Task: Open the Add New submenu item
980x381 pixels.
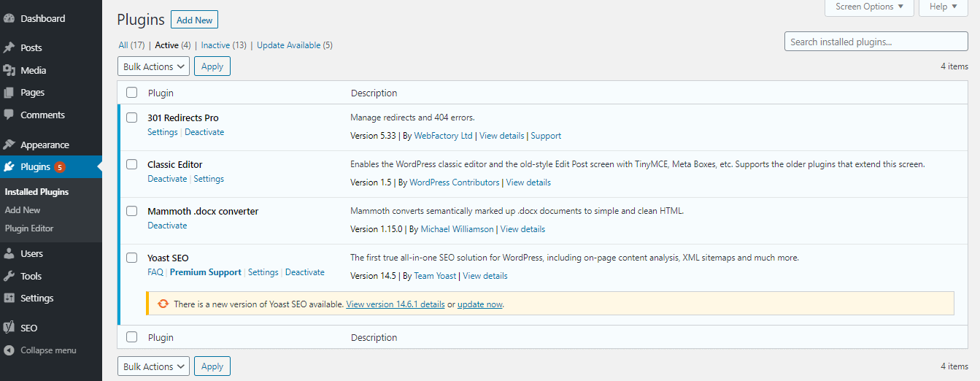Action: coord(23,210)
